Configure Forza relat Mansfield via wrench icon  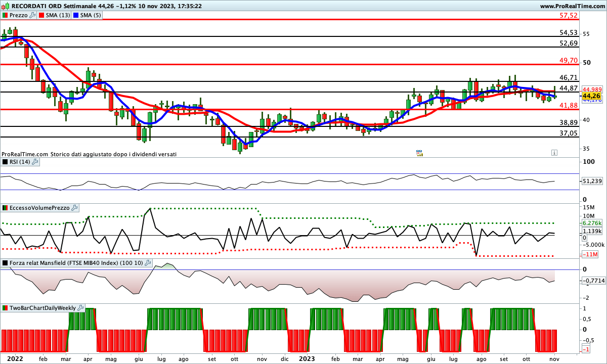(x=148, y=263)
